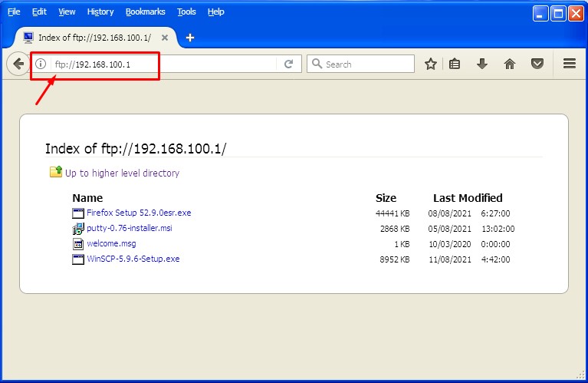
Task: Close the Index of ftp tab
Action: pyautogui.click(x=165, y=38)
